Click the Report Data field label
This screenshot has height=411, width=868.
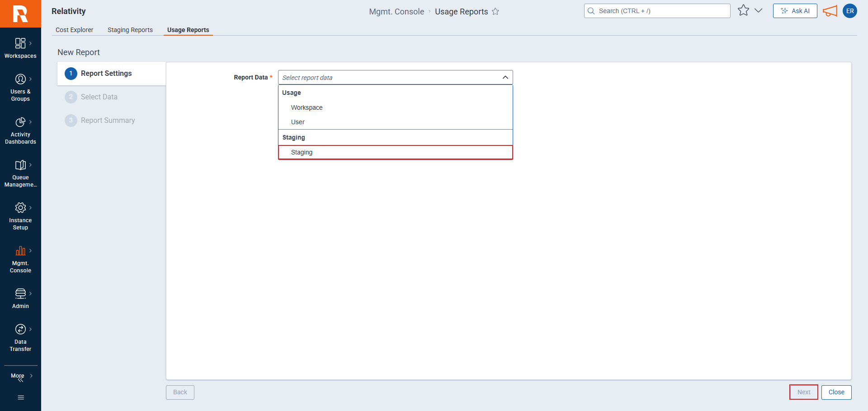[251, 78]
